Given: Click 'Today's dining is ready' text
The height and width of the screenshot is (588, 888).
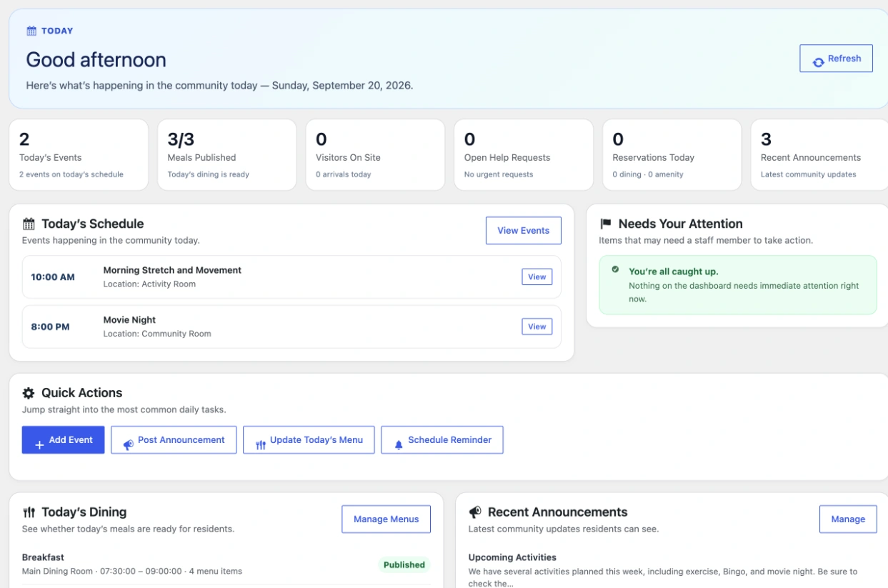Looking at the screenshot, I should tap(209, 174).
